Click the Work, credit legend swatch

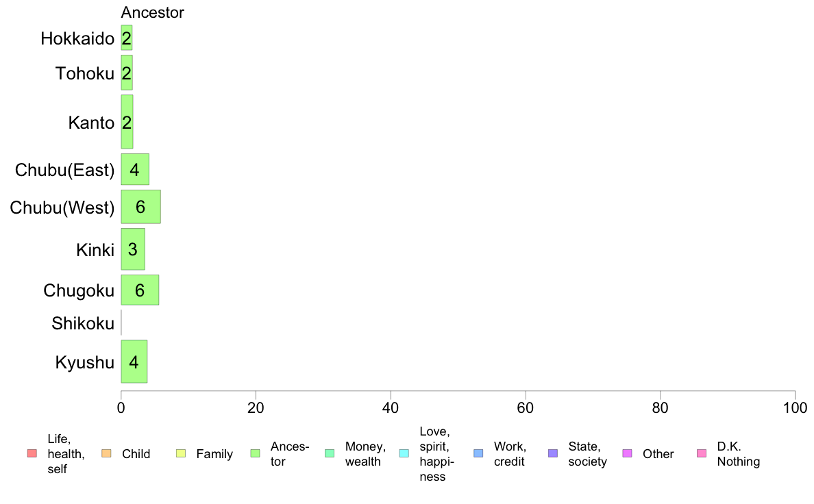(x=478, y=453)
